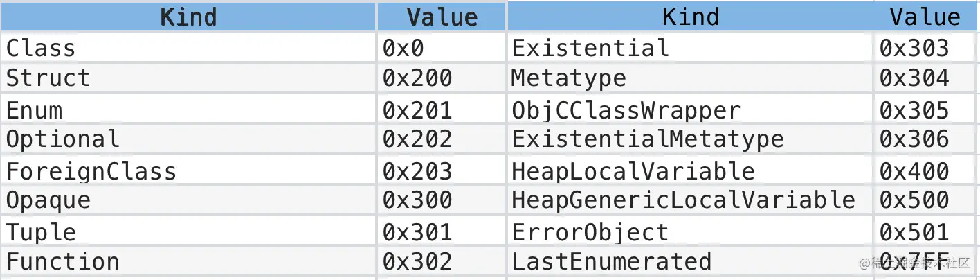The width and height of the screenshot is (980, 280).
Task: Click the ErrorObject cell
Action: point(690,231)
